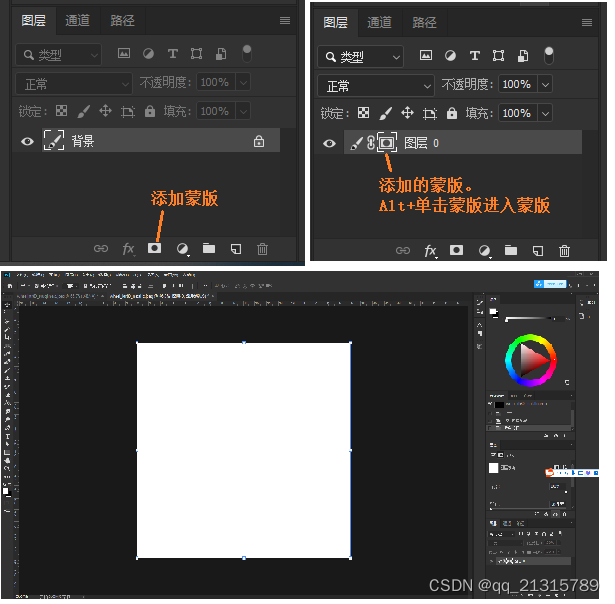Click the adjustment layer icon in 图层 0 panel
Image resolution: width=615 pixels, height=604 pixels.
tap(484, 250)
